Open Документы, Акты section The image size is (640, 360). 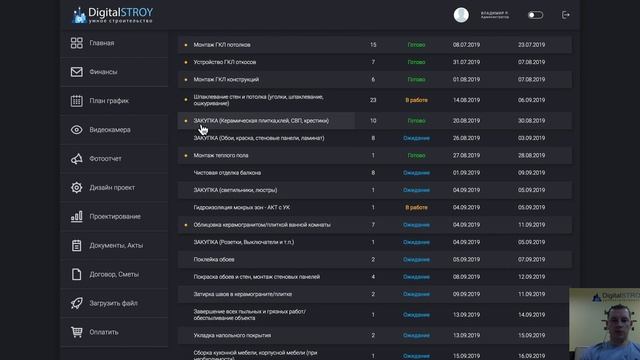(114, 245)
